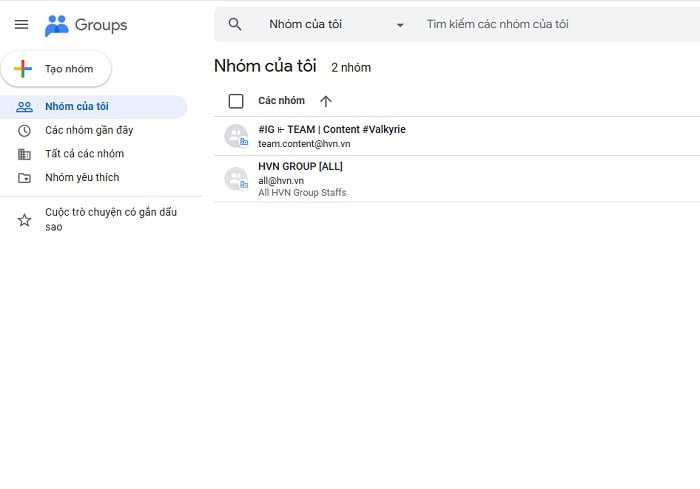Click the Google Groups logo icon
This screenshot has height=489, width=700.
coord(57,25)
